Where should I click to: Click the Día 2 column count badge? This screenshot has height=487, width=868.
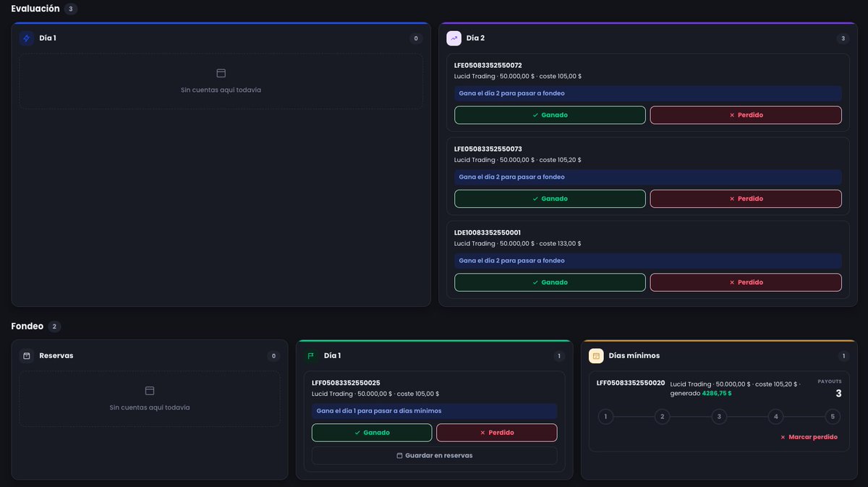[x=843, y=38]
